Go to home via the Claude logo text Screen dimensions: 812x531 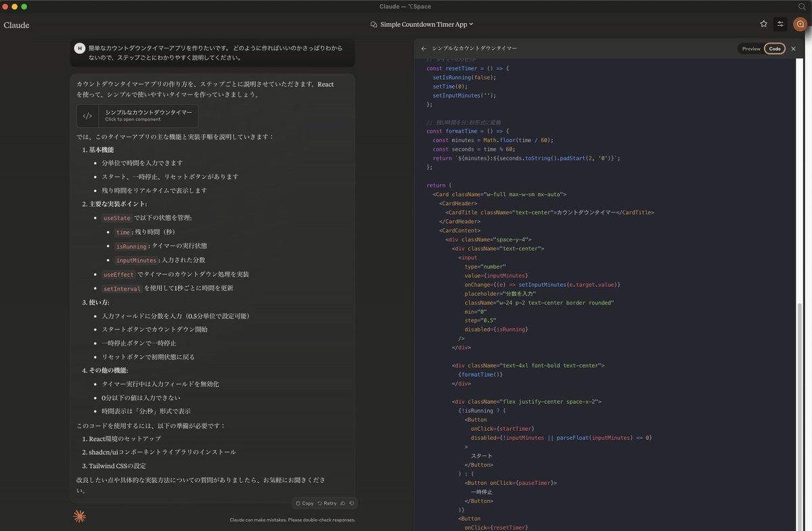[16, 25]
